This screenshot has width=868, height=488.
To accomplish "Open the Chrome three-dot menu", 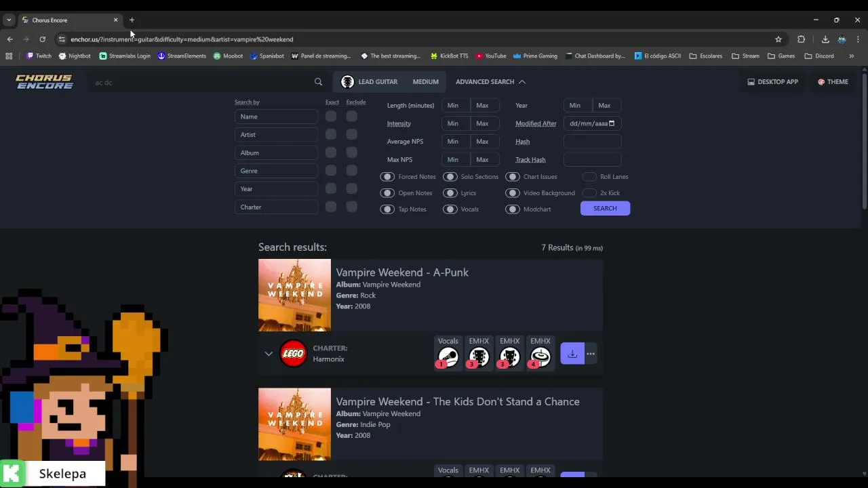I will point(858,39).
